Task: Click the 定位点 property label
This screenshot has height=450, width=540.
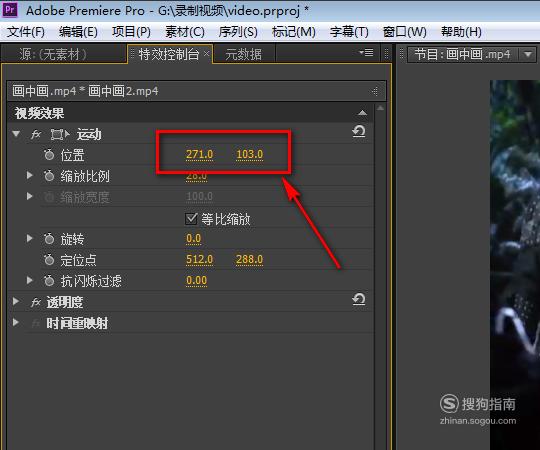Action: 79,260
